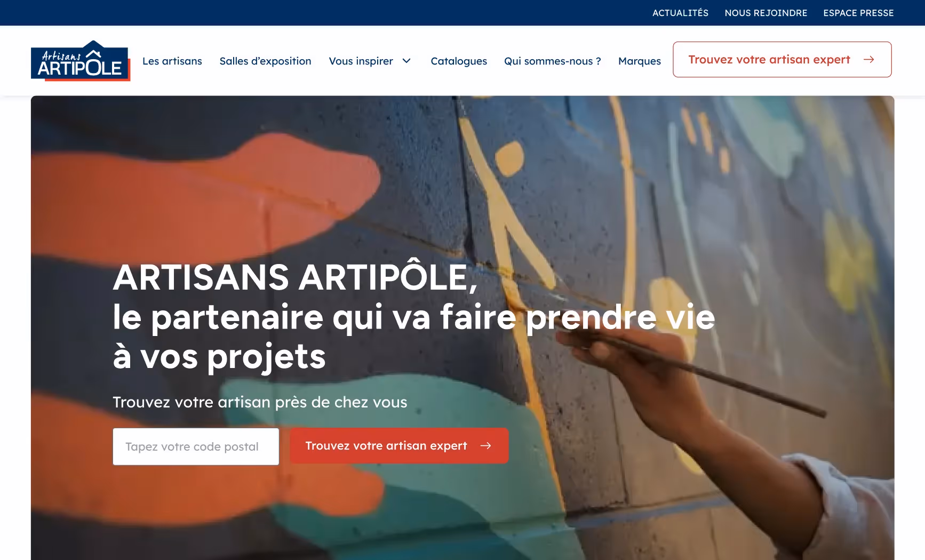Click the Actualités link in top bar

click(x=681, y=13)
